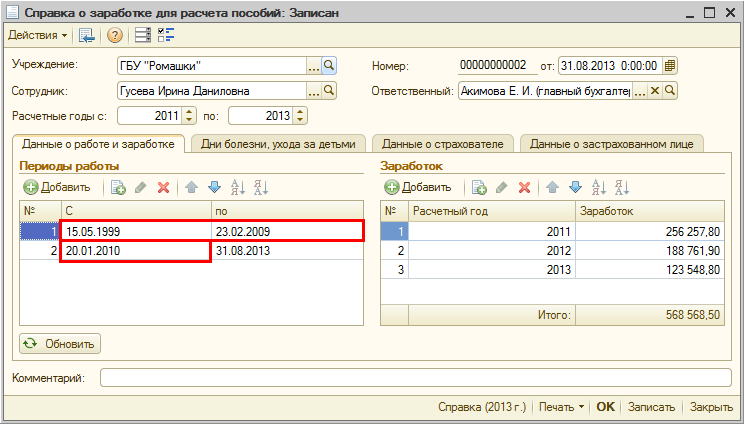The width and height of the screenshot is (744, 424).
Task: Select cell 15.05.1999 in Периоды работы
Action: (136, 231)
